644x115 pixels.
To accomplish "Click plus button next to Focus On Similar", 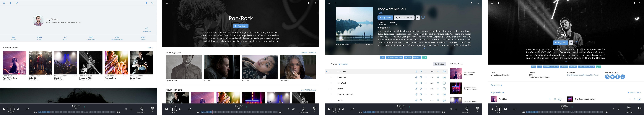I will pyautogui.click(x=418, y=18).
